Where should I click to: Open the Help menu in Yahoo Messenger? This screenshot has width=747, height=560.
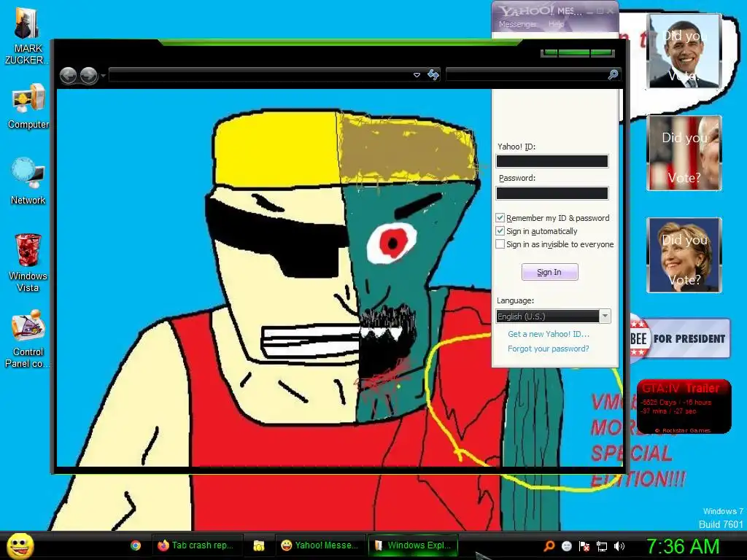pyautogui.click(x=556, y=24)
